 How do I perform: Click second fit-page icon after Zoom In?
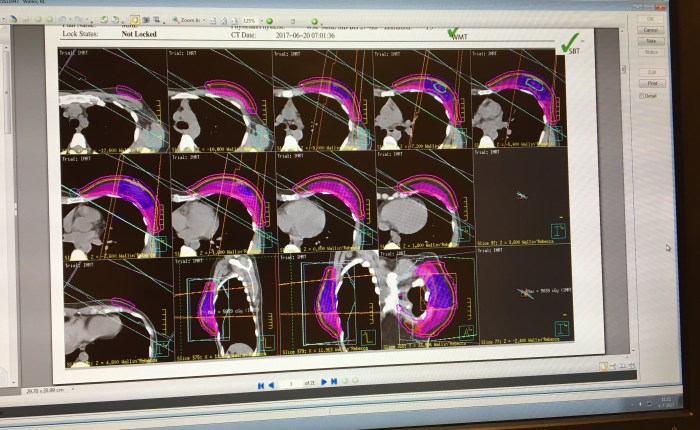tap(224, 21)
